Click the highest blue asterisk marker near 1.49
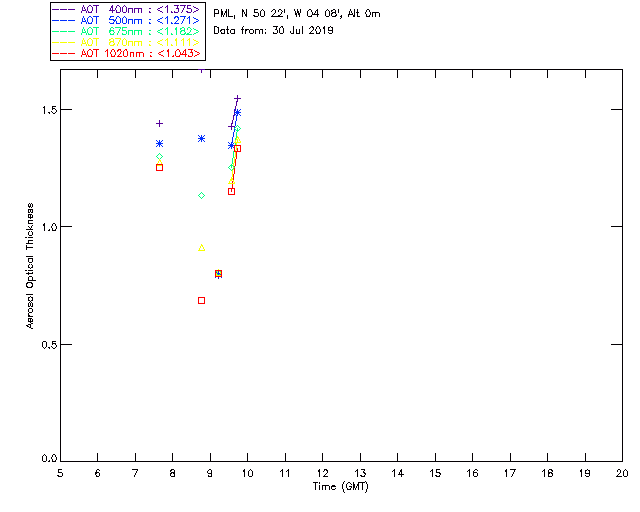Viewport: 640px width, 512px height. tap(238, 113)
